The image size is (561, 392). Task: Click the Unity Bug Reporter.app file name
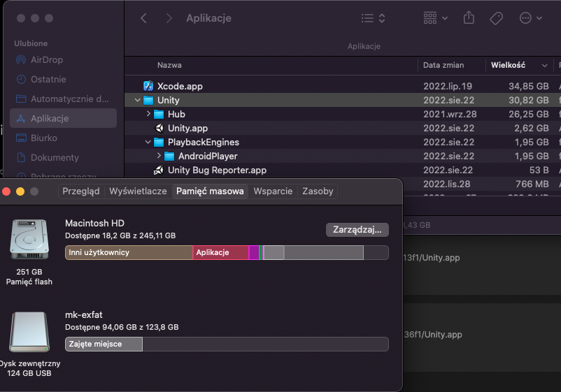tap(217, 170)
